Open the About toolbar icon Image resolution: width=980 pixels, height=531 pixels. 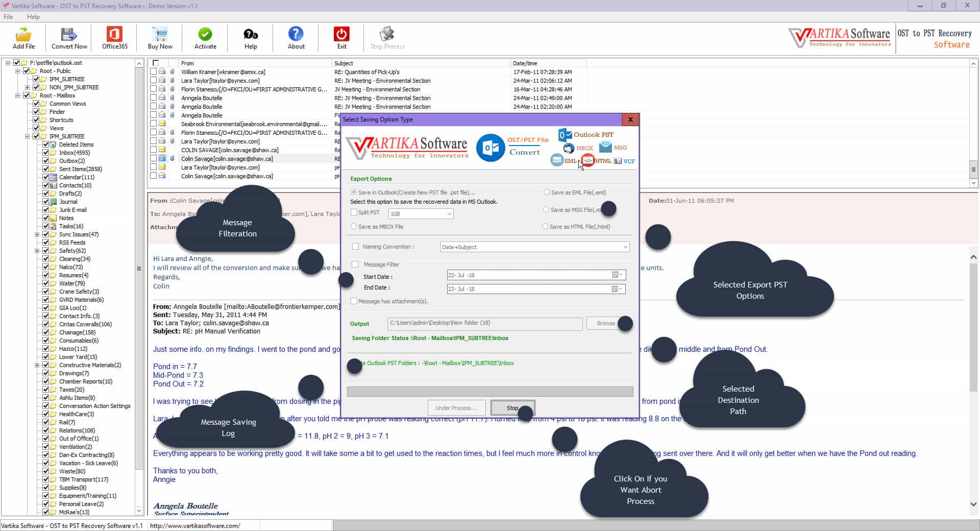(296, 34)
